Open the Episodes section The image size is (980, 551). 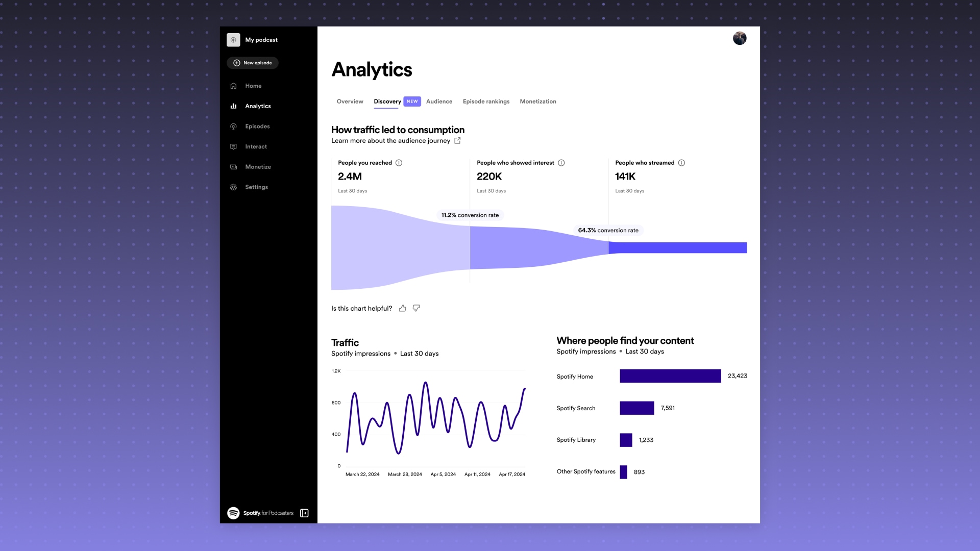[257, 126]
